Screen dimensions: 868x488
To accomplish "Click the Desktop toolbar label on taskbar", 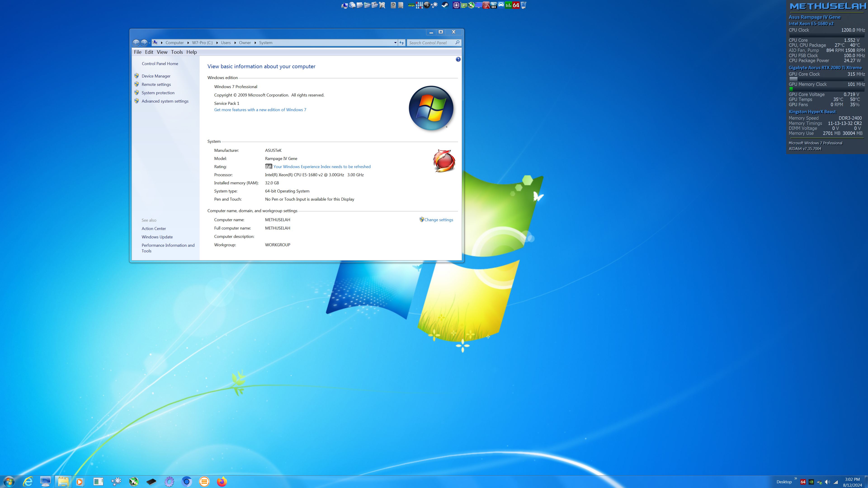I will point(784,482).
